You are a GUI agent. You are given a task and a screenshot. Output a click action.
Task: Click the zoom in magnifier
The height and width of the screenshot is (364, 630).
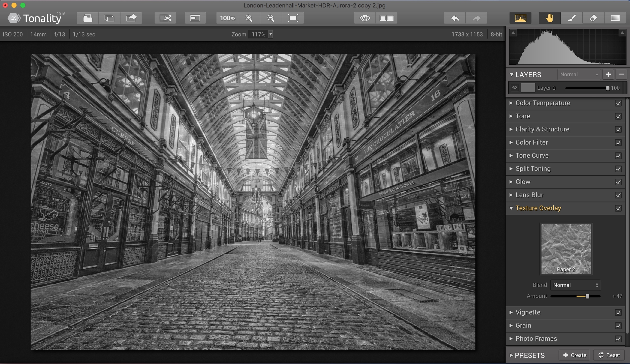pyautogui.click(x=249, y=18)
